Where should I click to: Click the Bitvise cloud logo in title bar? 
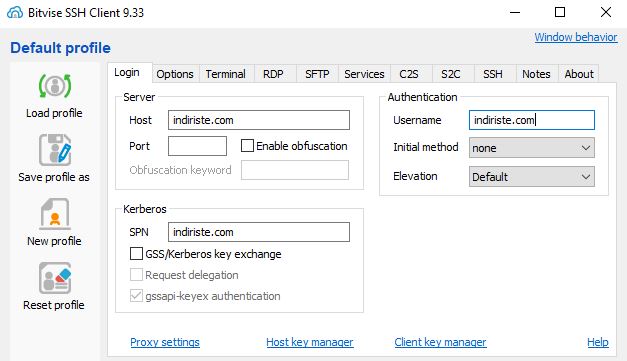15,12
